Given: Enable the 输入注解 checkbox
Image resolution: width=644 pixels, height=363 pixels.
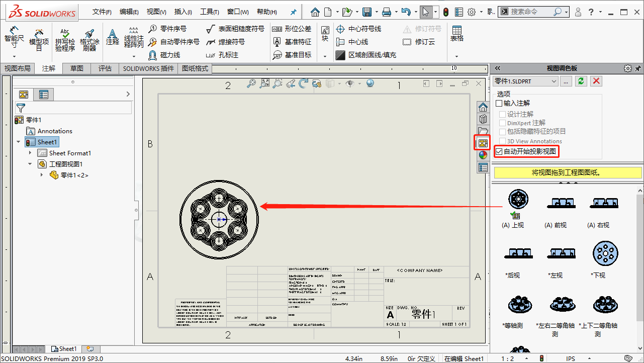Looking at the screenshot, I should [x=499, y=103].
